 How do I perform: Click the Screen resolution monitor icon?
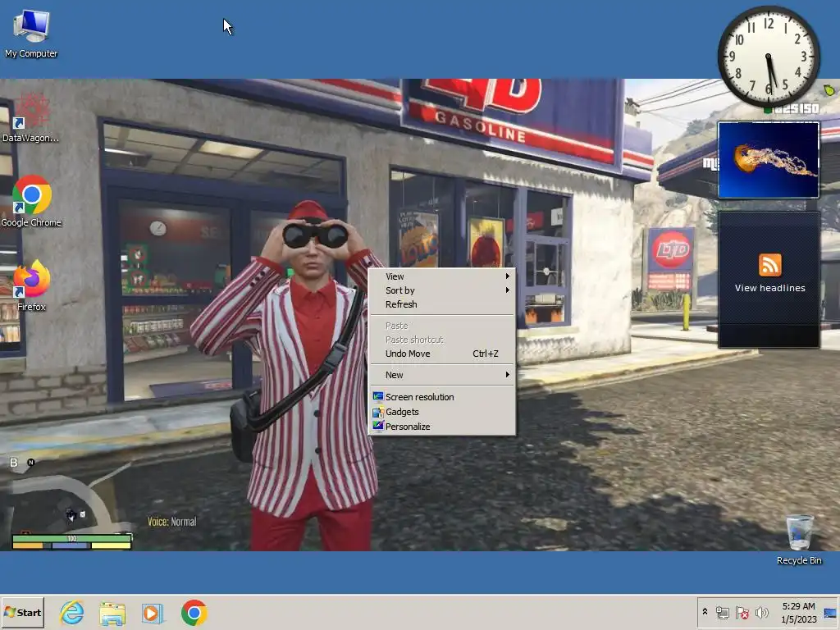click(378, 396)
